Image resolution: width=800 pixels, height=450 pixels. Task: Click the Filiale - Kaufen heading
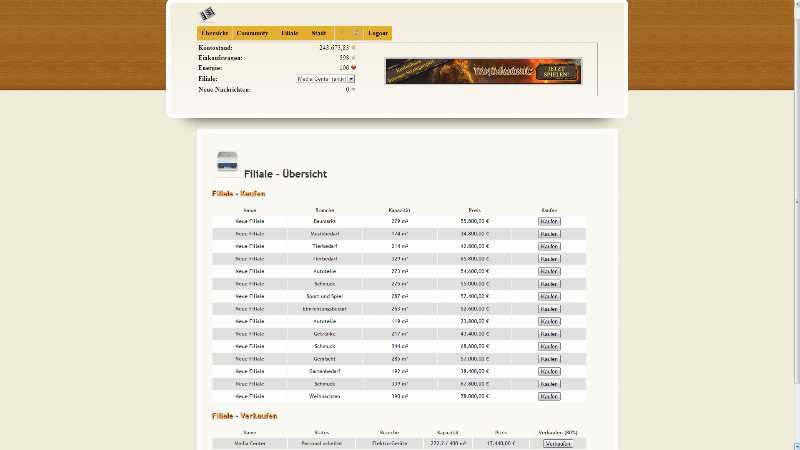tap(238, 193)
